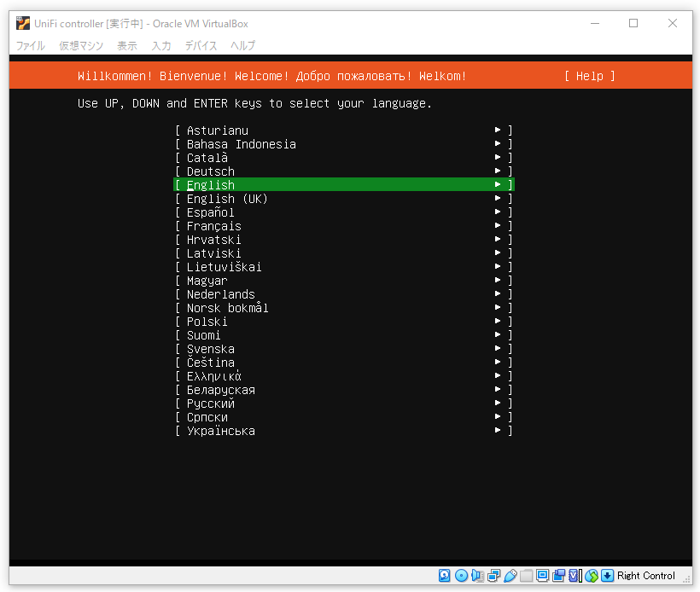Click the shared folders status icon
The height and width of the screenshot is (592, 700).
pyautogui.click(x=525, y=576)
